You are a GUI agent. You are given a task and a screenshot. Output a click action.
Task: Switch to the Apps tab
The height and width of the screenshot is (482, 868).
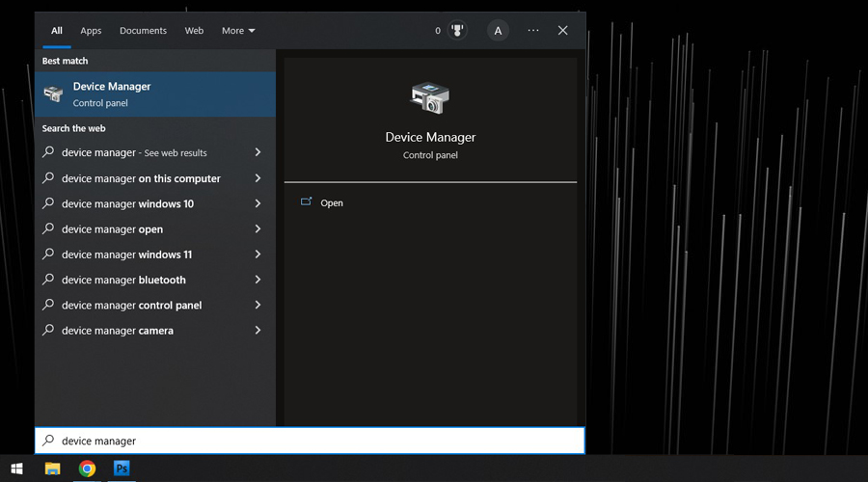click(91, 31)
